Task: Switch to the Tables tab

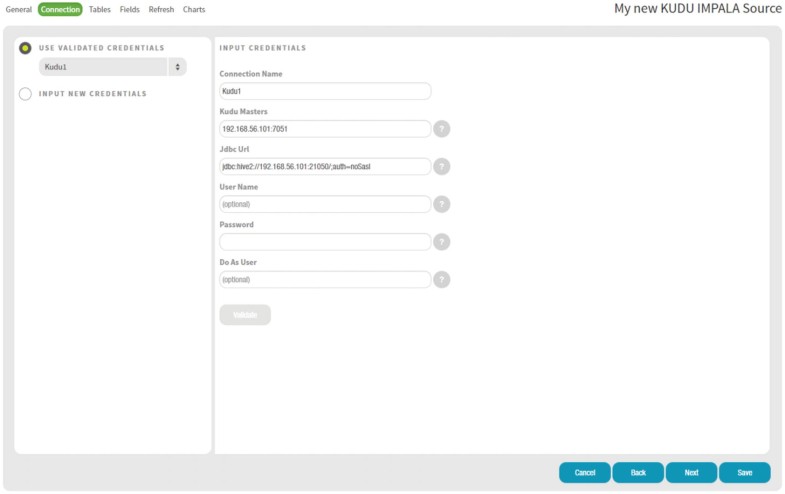Action: tap(100, 9)
